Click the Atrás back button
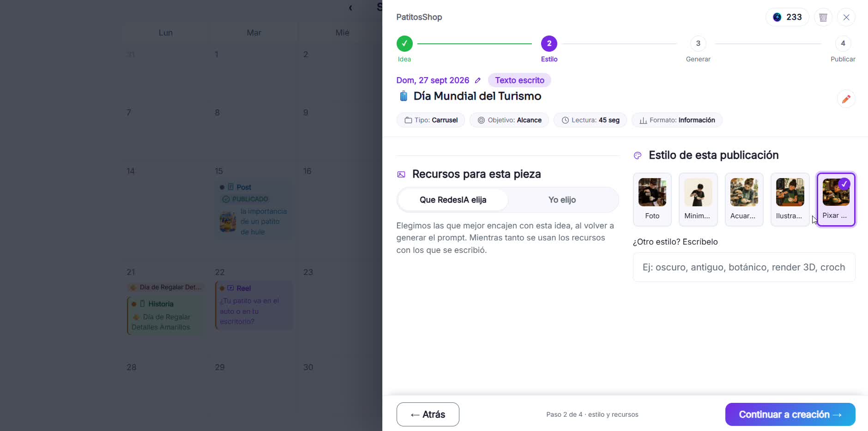The image size is (868, 431). 428,414
